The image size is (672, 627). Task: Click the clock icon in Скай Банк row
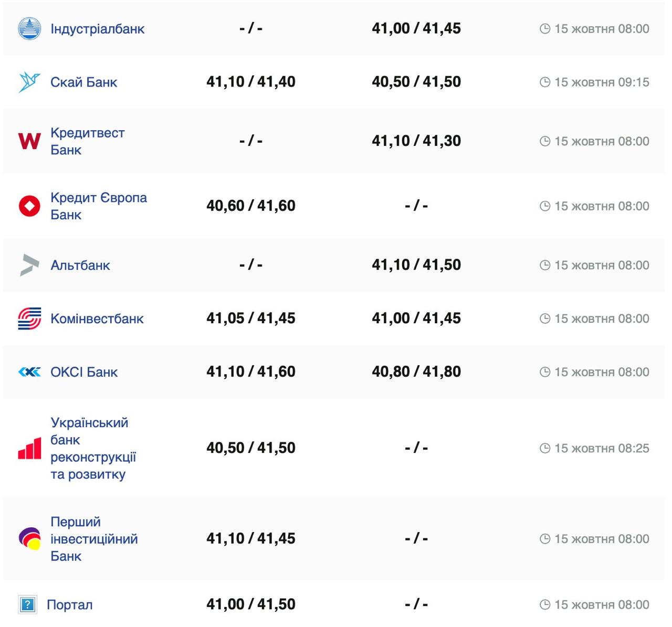coord(545,82)
